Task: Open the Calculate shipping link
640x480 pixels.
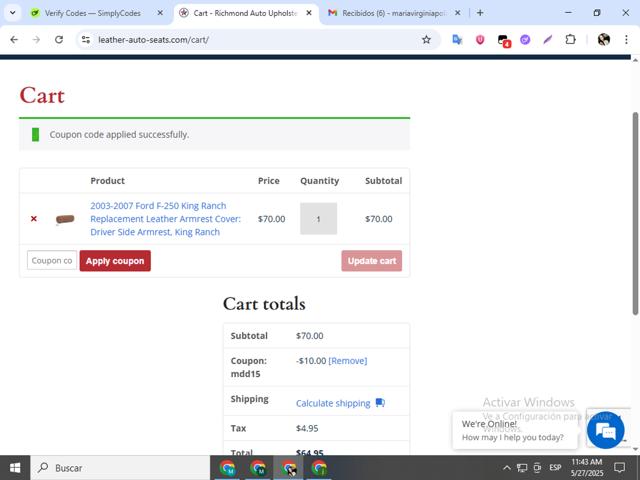Action: pyautogui.click(x=333, y=403)
